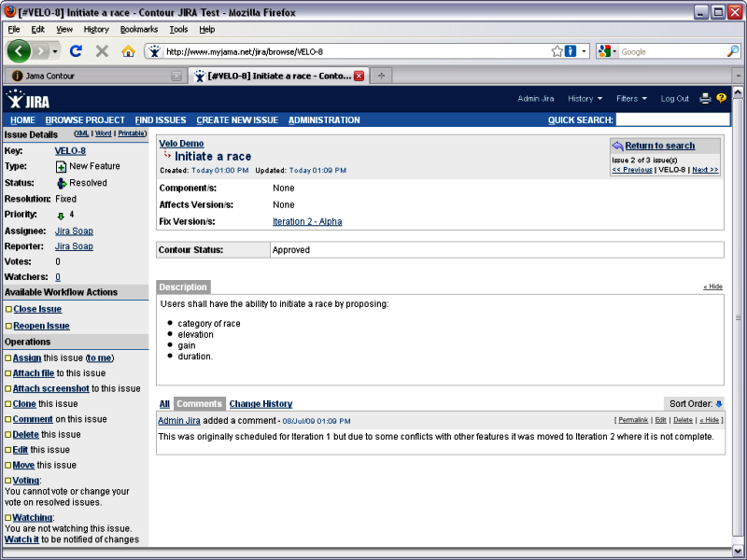Viewport: 747px width, 560px height.
Task: Click Attach screenshot link
Action: tap(51, 388)
